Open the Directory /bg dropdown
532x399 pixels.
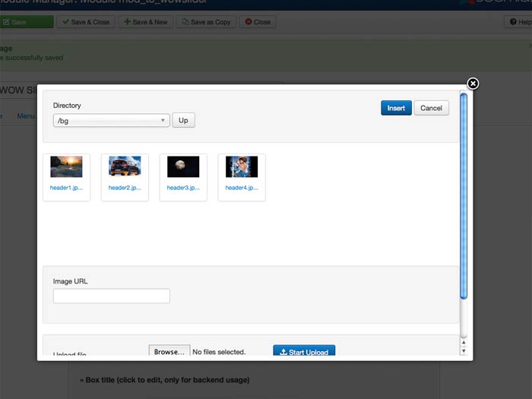coord(111,120)
